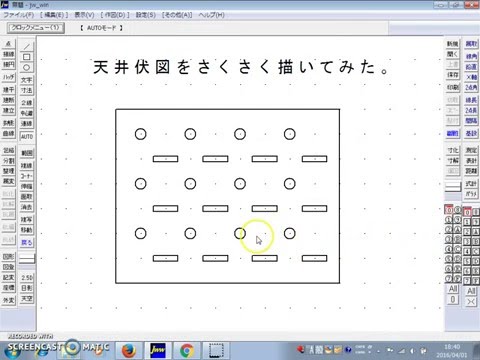Select the 整理 (data cleanup) tool
This screenshot has height=360, width=480.
[x=9, y=171]
